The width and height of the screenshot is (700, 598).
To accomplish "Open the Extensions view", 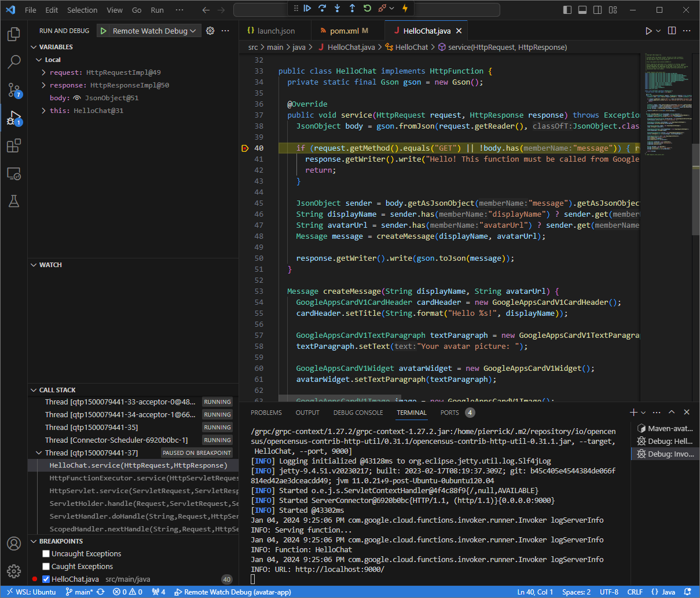I will click(14, 145).
